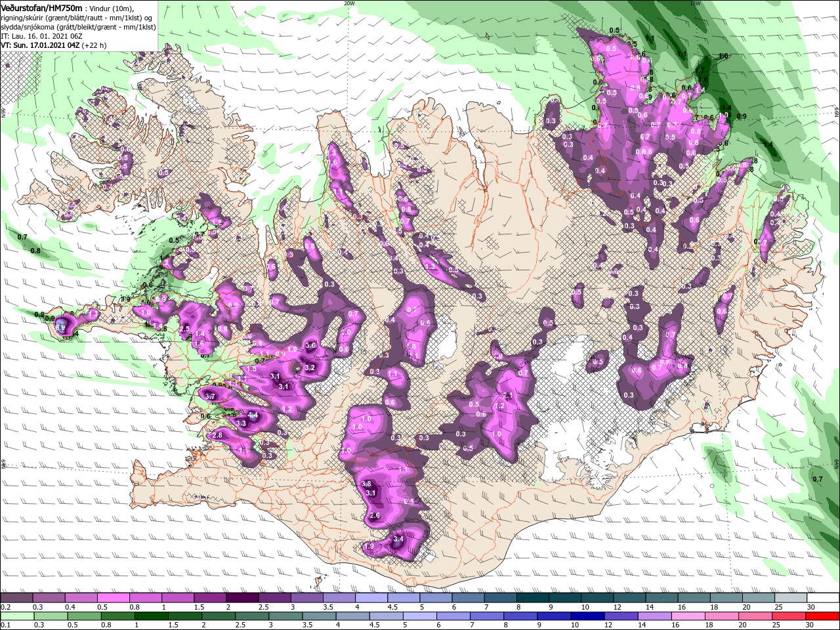Pick the light pink rain swatch between 16 and 18
840x630 pixels.
coord(688,616)
